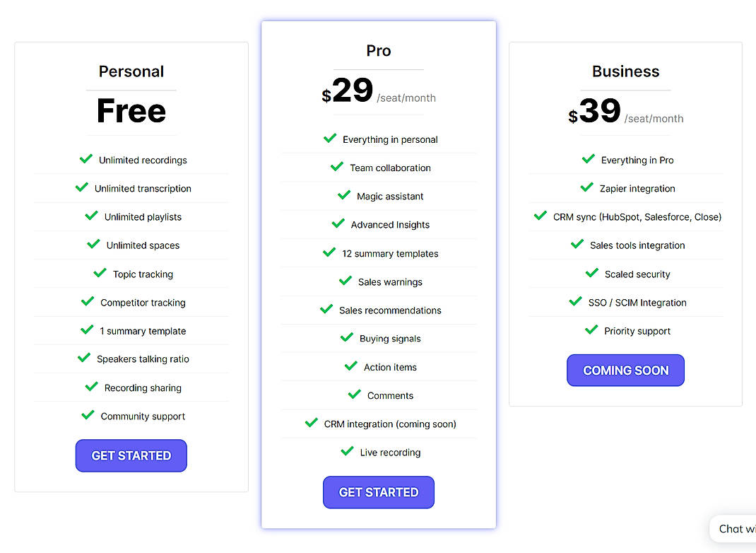Image resolution: width=756 pixels, height=553 pixels.
Task: Click the checkmark beside Everything in Pro
Action: tap(589, 159)
